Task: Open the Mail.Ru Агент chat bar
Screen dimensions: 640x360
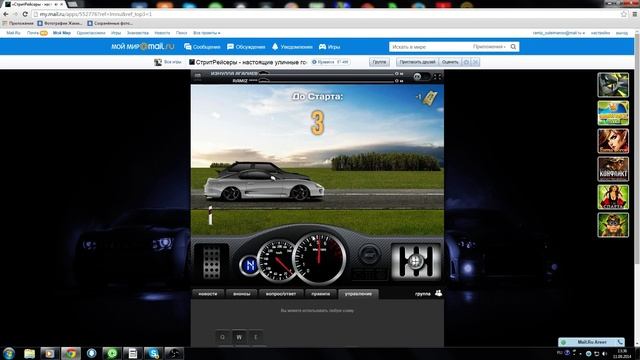Action: click(591, 342)
